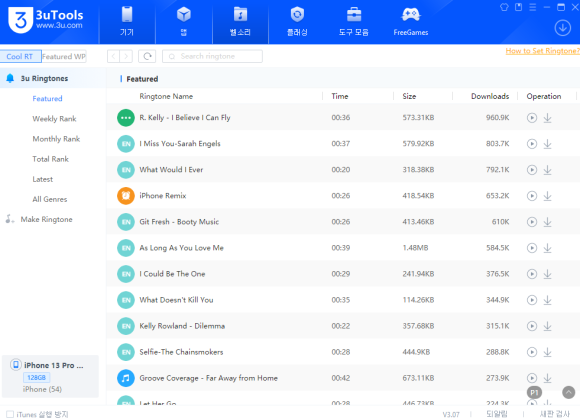Click the Size column header
The width and height of the screenshot is (580, 419).
[409, 97]
